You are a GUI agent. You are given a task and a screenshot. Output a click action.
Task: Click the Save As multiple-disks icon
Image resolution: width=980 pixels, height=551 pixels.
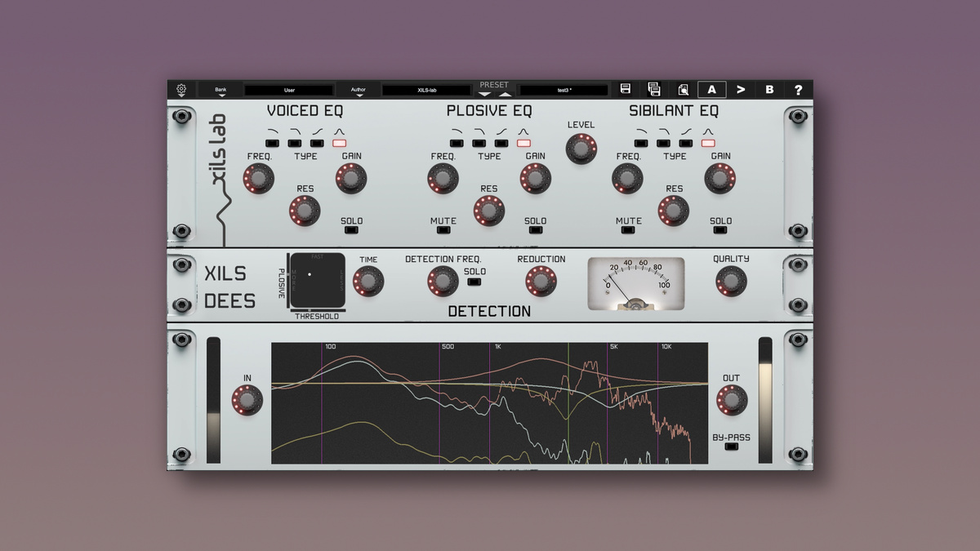pos(654,89)
